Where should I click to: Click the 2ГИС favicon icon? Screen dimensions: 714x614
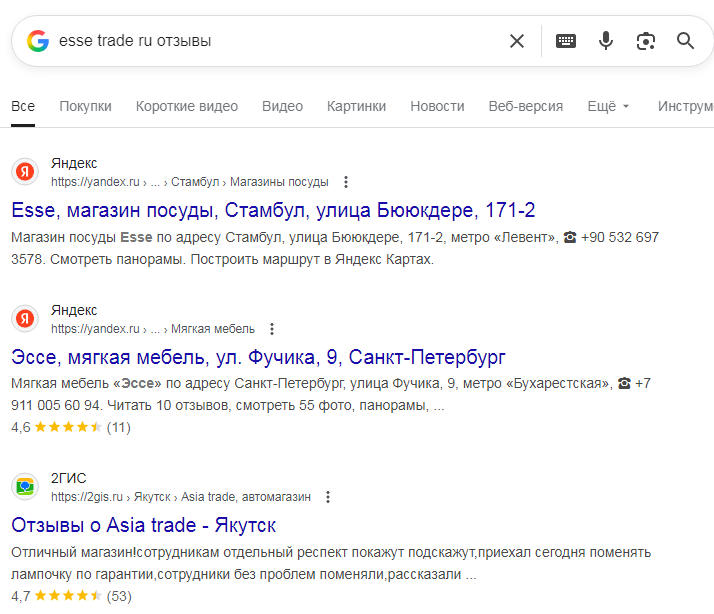pyautogui.click(x=25, y=487)
